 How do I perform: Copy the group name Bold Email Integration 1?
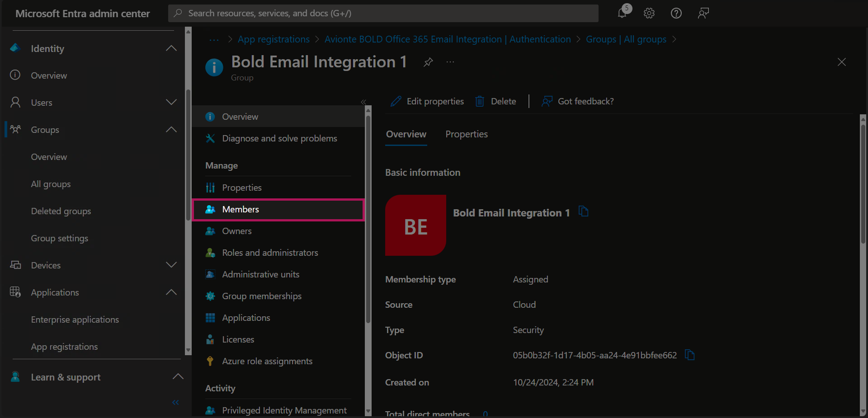pos(584,211)
